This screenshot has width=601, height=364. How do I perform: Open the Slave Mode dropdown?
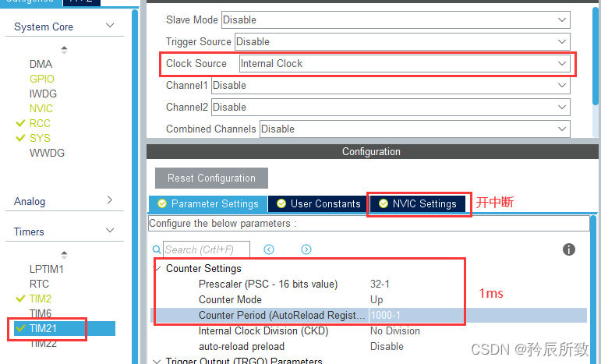click(395, 20)
